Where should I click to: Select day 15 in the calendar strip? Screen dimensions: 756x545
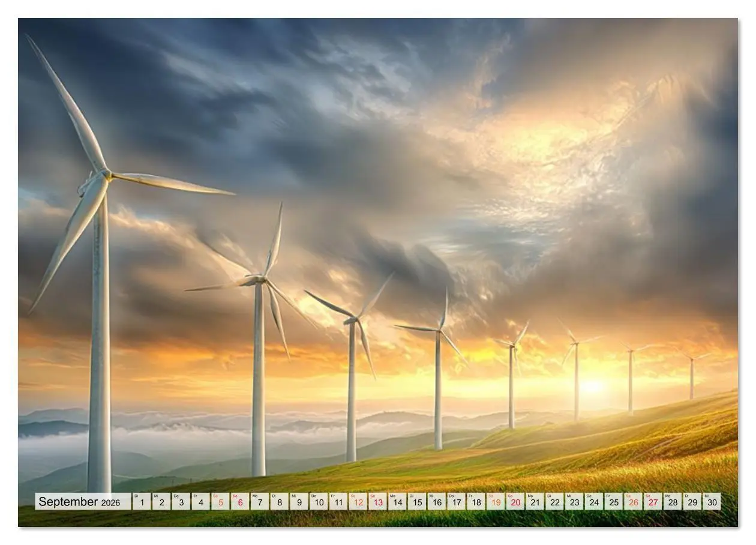pos(417,502)
